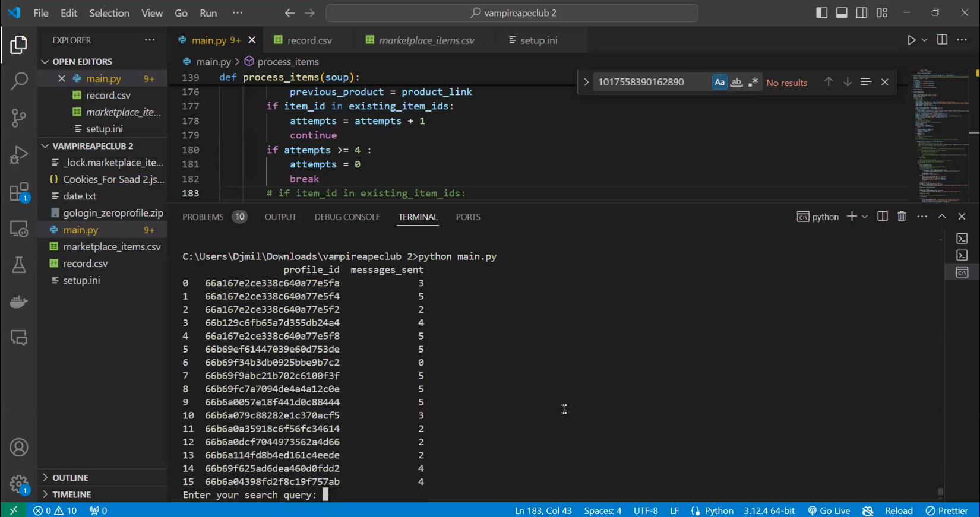Image resolution: width=980 pixels, height=517 pixels.
Task: Toggle Match Whole Word in find
Action: (736, 83)
